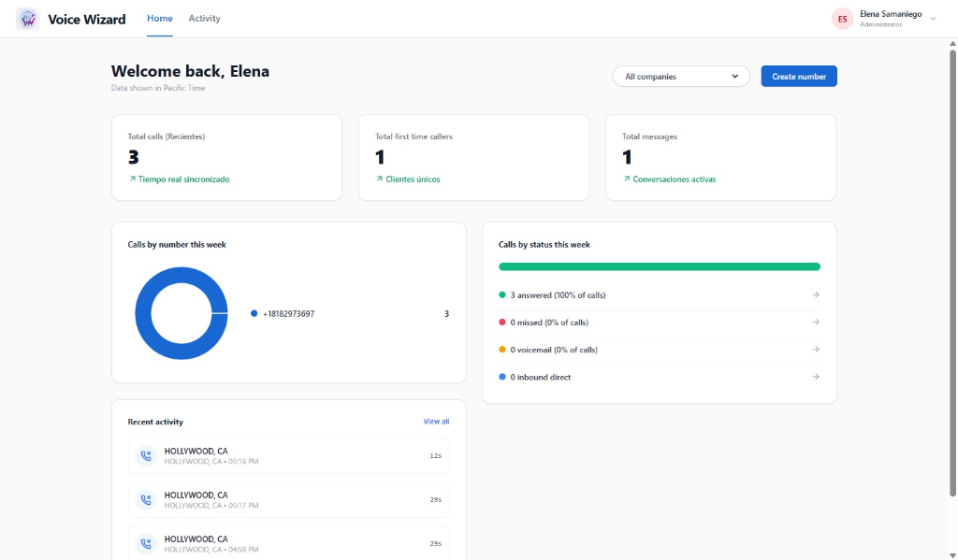
Task: Select the 3 answered (100% of calls) row
Action: tap(660, 295)
